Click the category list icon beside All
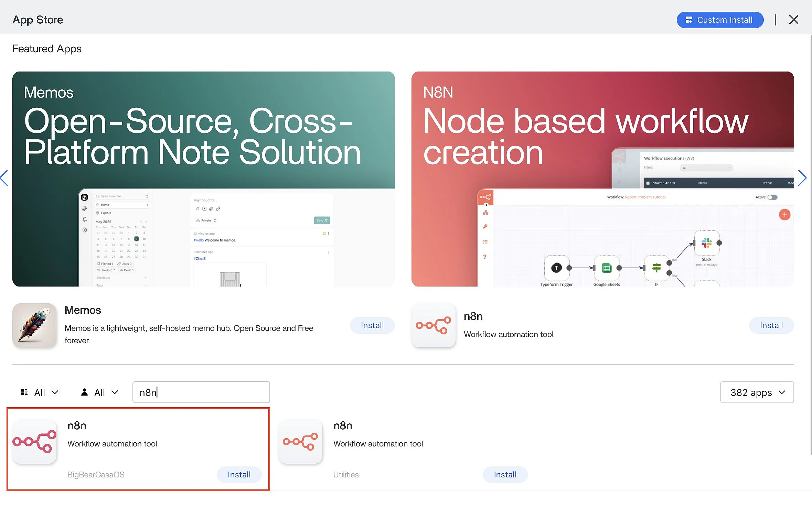Screen dimensions: 812x507 tap(24, 392)
